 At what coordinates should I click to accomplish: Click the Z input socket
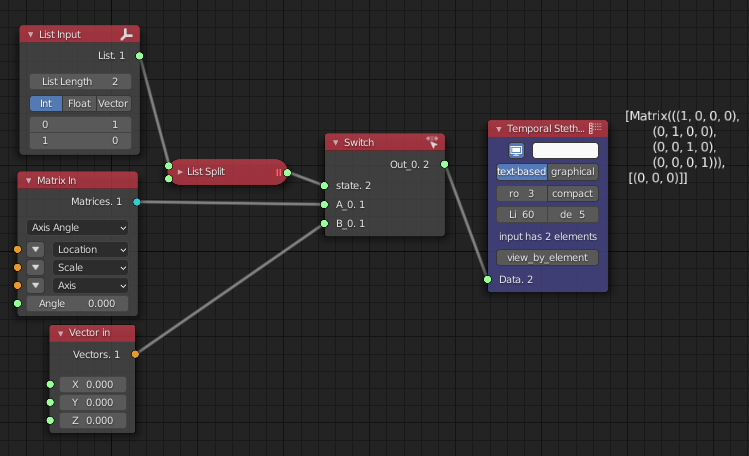tap(50, 421)
